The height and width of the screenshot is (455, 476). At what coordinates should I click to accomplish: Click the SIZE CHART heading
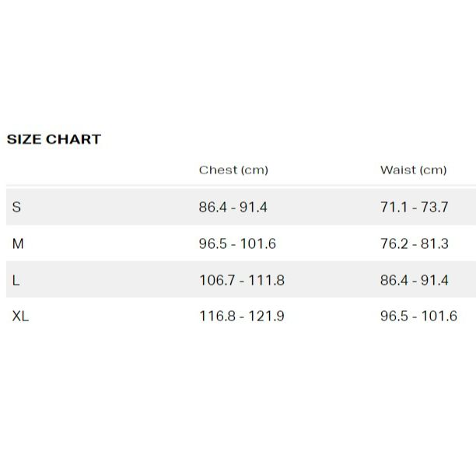(54, 139)
